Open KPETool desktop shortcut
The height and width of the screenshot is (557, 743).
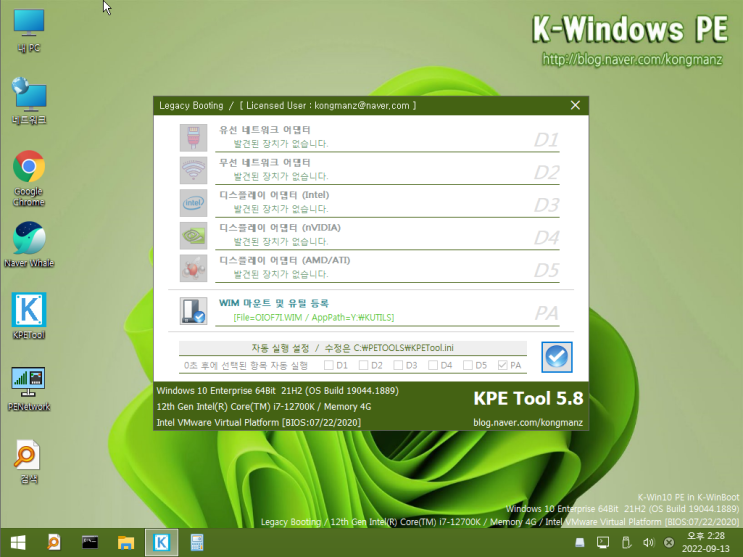pos(28,316)
